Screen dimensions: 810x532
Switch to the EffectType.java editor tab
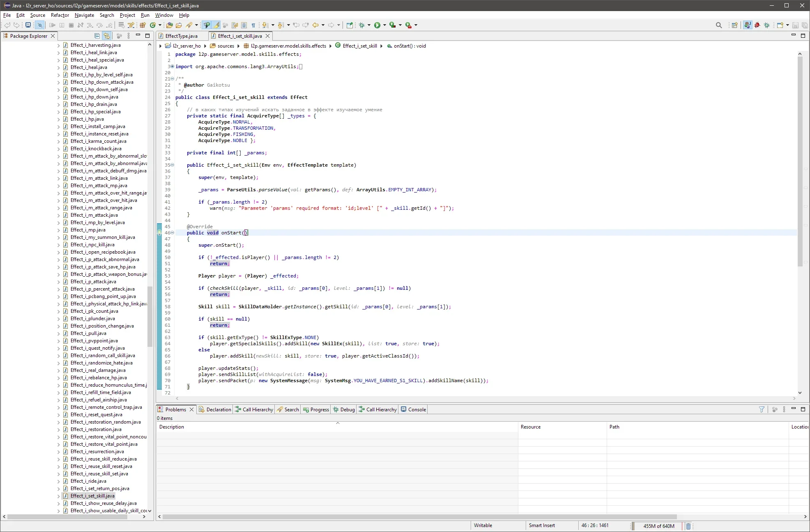click(x=181, y=36)
